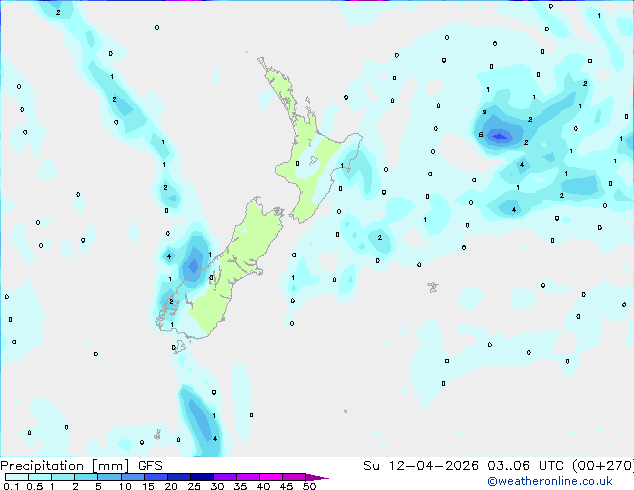
Task: Click the '10' legend scale label
Action: click(x=125, y=486)
